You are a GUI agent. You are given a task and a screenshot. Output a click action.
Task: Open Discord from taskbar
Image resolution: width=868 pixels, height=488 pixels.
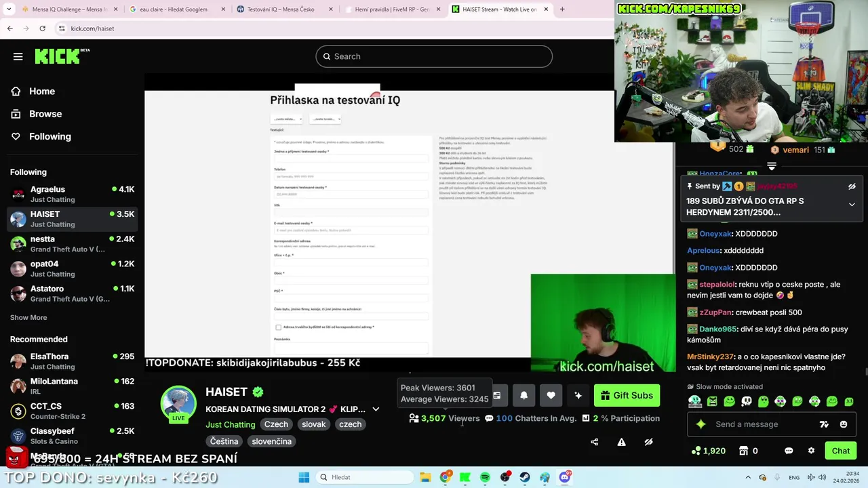click(x=565, y=477)
